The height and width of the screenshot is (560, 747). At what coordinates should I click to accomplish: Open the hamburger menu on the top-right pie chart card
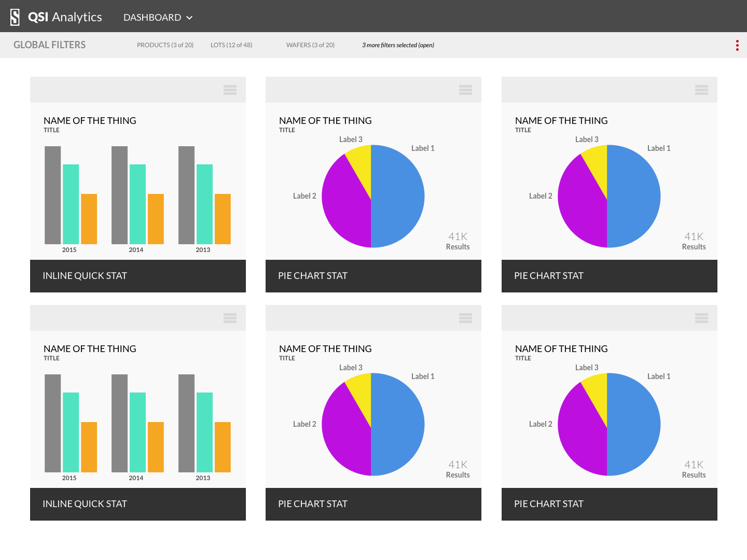coord(701,90)
